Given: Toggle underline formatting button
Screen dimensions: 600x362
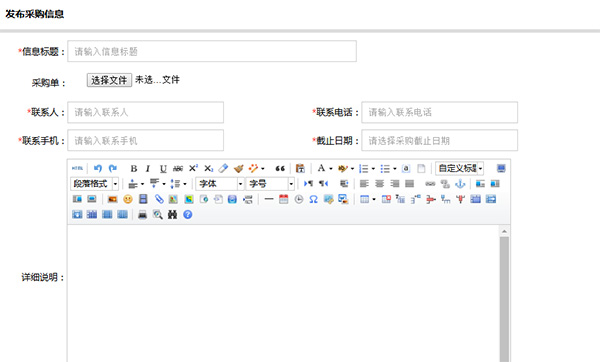Looking at the screenshot, I should 163,168.
